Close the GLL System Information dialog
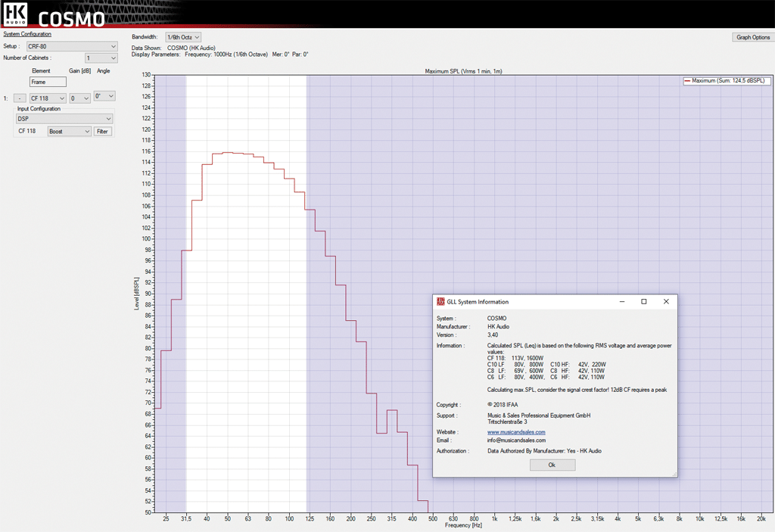This screenshot has height=532, width=775. (666, 301)
